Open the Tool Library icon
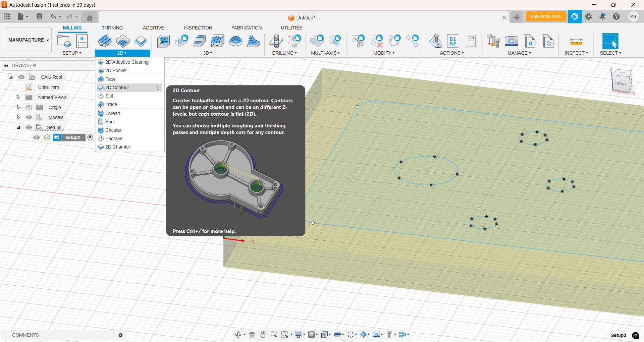The image size is (644, 342). click(x=493, y=41)
